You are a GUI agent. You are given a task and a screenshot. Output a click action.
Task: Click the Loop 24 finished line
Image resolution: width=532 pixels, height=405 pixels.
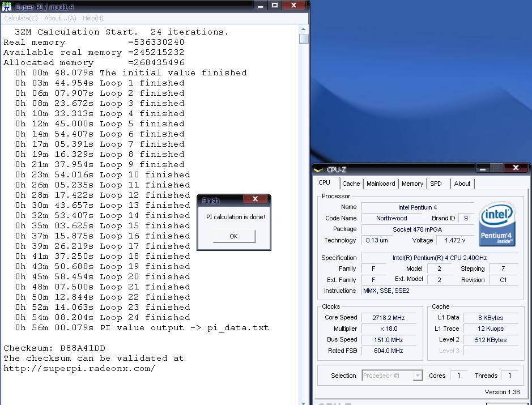coord(103,318)
